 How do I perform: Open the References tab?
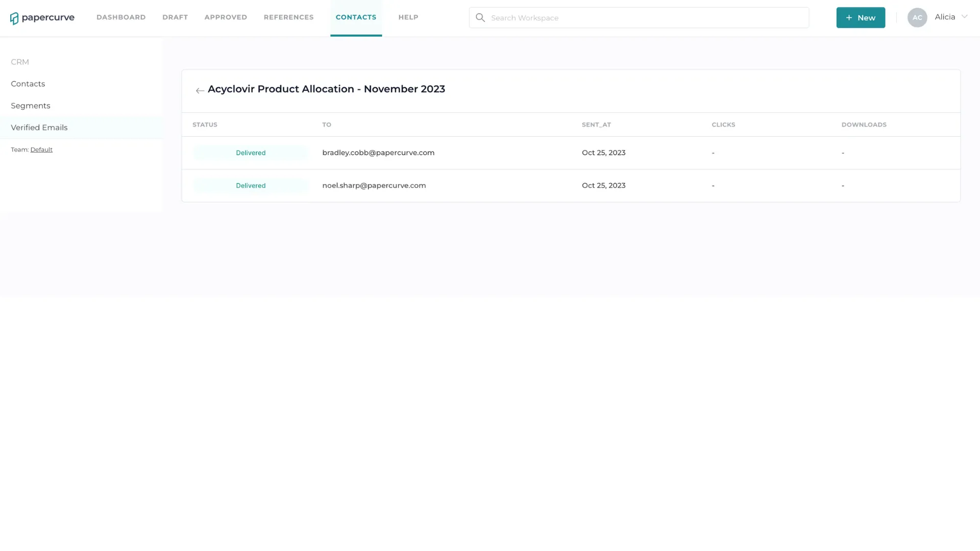pyautogui.click(x=289, y=17)
